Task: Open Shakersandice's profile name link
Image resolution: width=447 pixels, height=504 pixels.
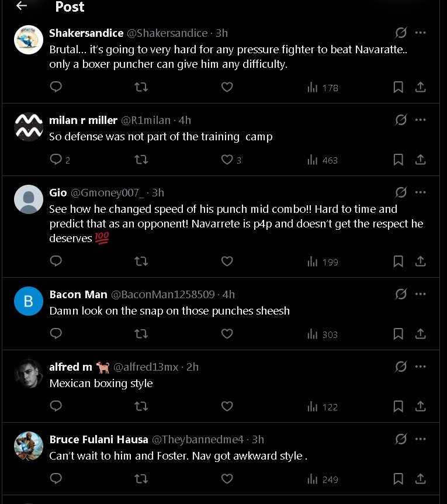Action: (x=86, y=33)
